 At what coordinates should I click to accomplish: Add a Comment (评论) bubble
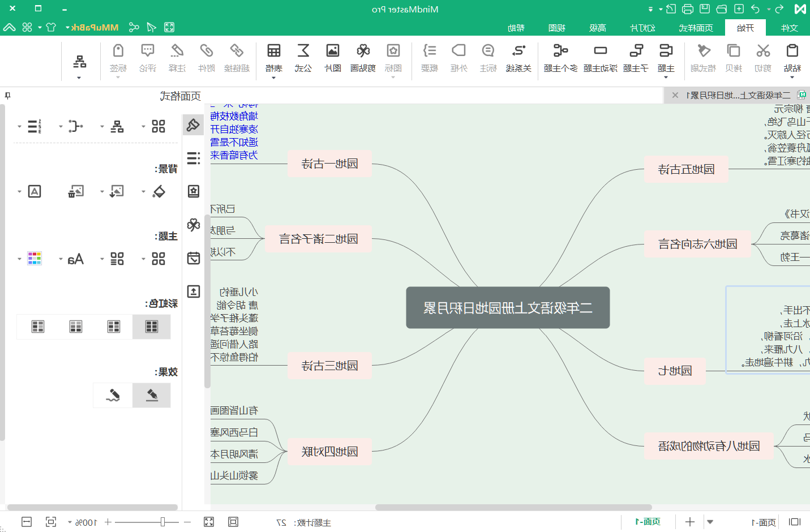tap(148, 51)
